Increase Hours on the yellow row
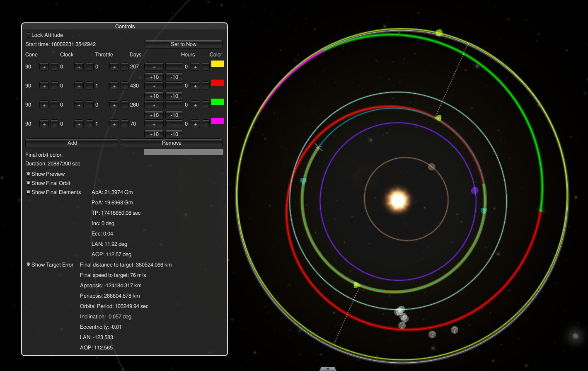588x371 pixels. click(195, 67)
